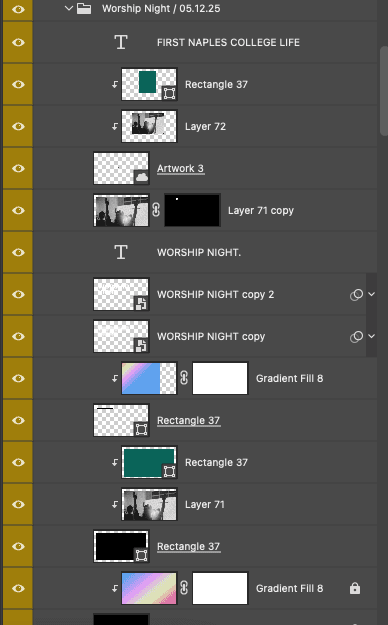Expand effects list of WORSHIP NIGHT copy 2
The height and width of the screenshot is (625, 388).
tap(371, 294)
